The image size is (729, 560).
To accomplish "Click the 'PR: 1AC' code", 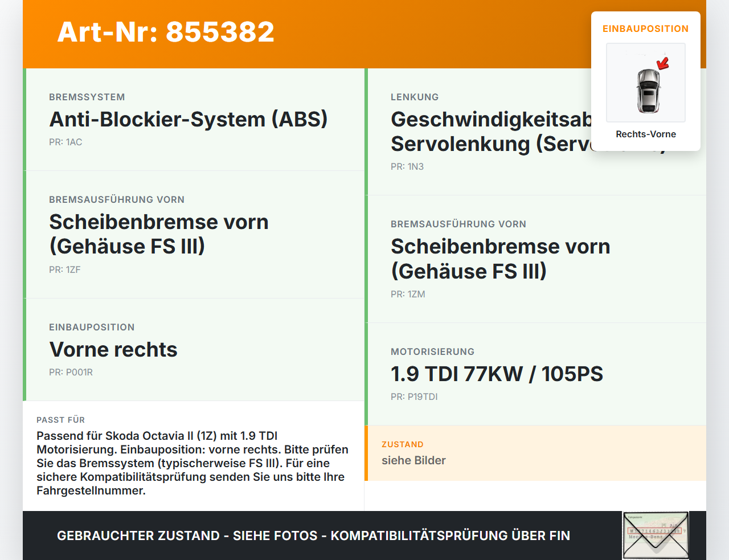I will (65, 142).
